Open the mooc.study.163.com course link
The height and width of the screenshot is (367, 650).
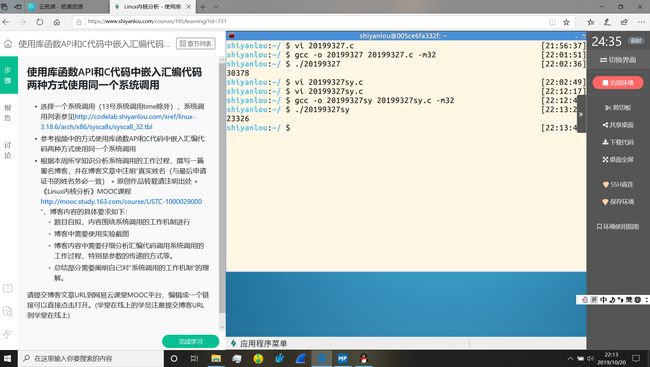tap(121, 202)
